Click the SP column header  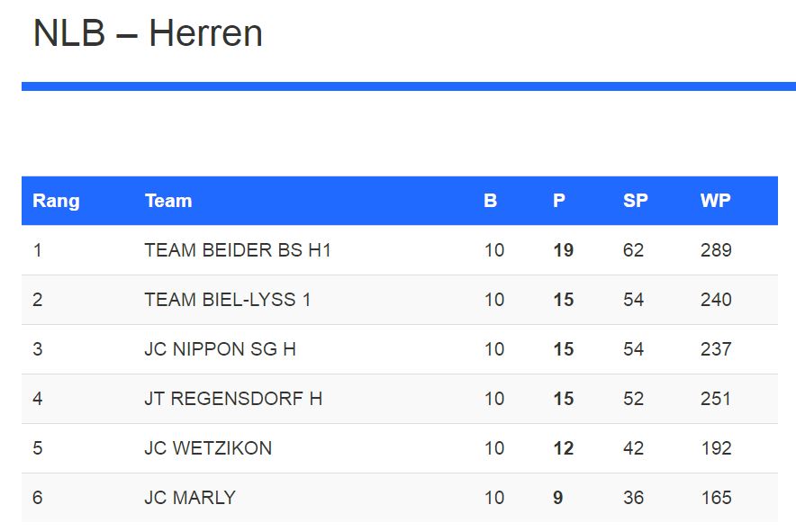pos(635,201)
